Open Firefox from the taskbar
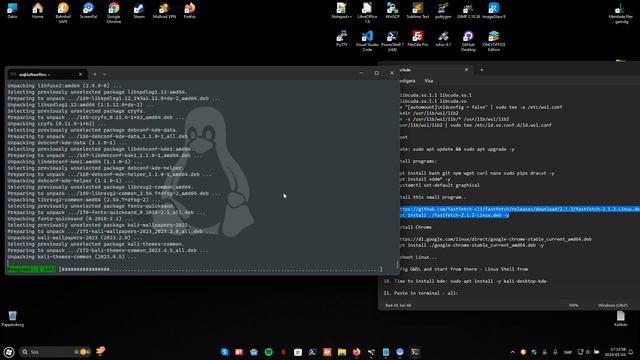This screenshot has height=360, width=640. coord(356,352)
